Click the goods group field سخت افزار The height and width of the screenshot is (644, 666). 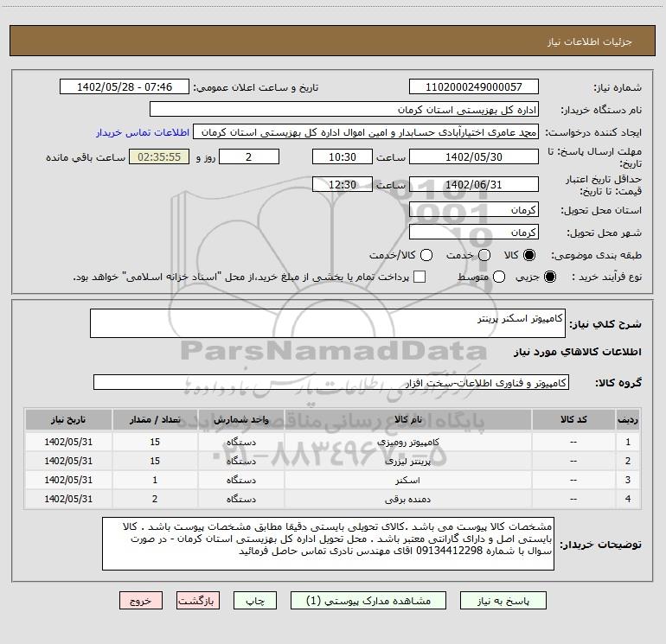331,382
